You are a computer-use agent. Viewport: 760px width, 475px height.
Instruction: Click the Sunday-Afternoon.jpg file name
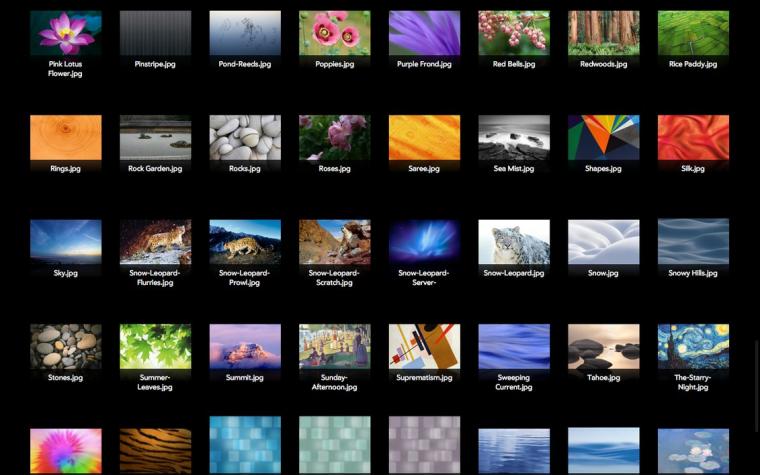[334, 382]
